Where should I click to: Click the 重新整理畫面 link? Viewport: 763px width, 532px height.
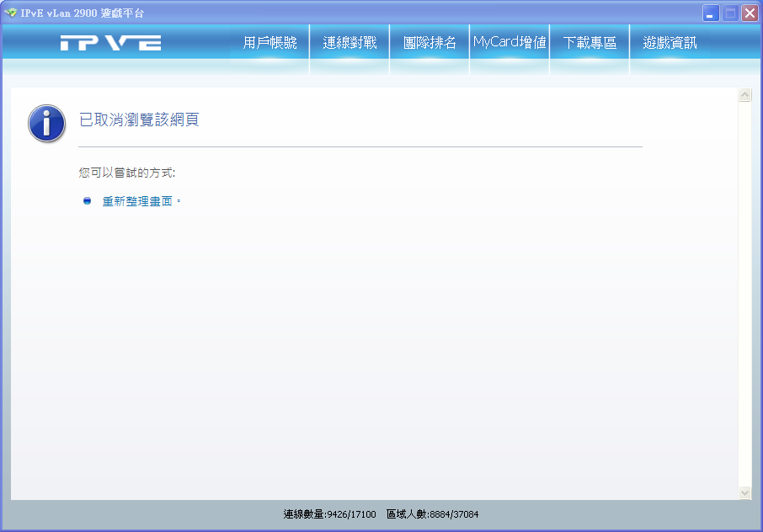(x=137, y=201)
